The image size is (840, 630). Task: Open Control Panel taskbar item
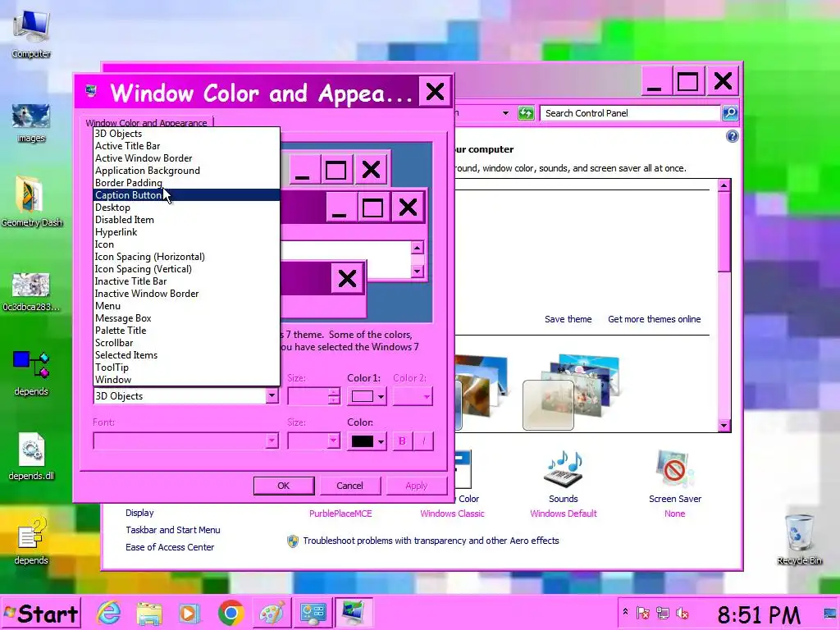(x=313, y=613)
